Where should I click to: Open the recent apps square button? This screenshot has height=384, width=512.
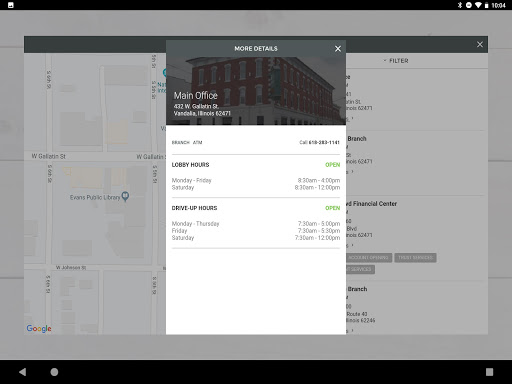pyautogui.click(x=489, y=372)
